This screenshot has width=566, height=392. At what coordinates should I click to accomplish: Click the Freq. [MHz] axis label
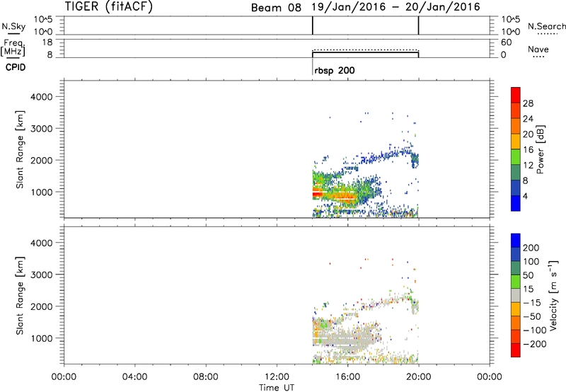[x=13, y=47]
